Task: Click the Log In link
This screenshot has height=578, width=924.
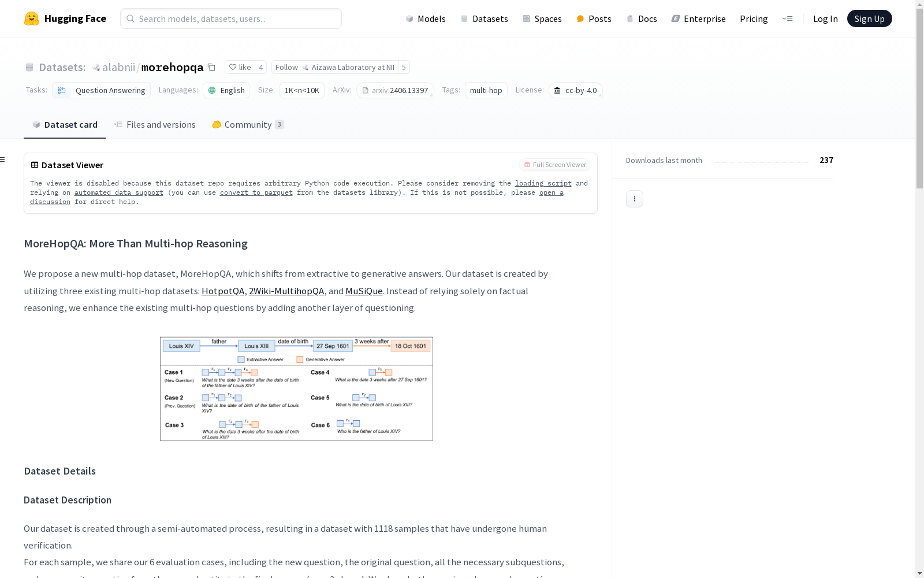Action: coord(825,18)
